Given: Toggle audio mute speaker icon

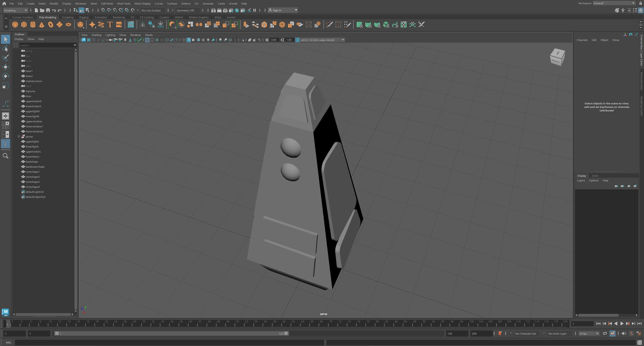Looking at the screenshot, I should [x=624, y=333].
